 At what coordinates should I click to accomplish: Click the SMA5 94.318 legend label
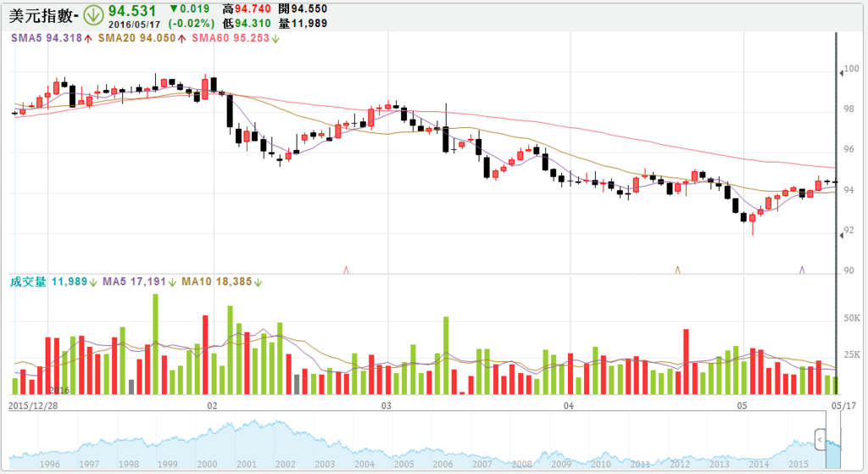47,38
